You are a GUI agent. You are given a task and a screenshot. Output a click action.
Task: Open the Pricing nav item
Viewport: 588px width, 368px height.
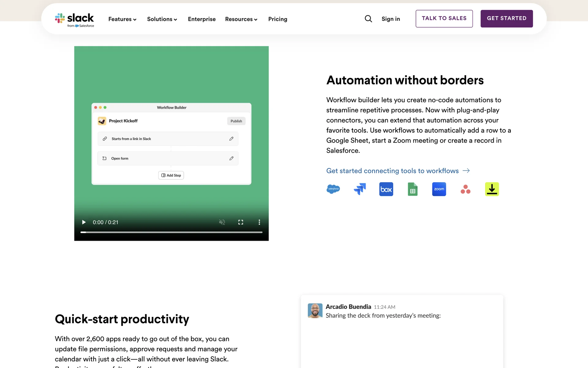(x=277, y=19)
